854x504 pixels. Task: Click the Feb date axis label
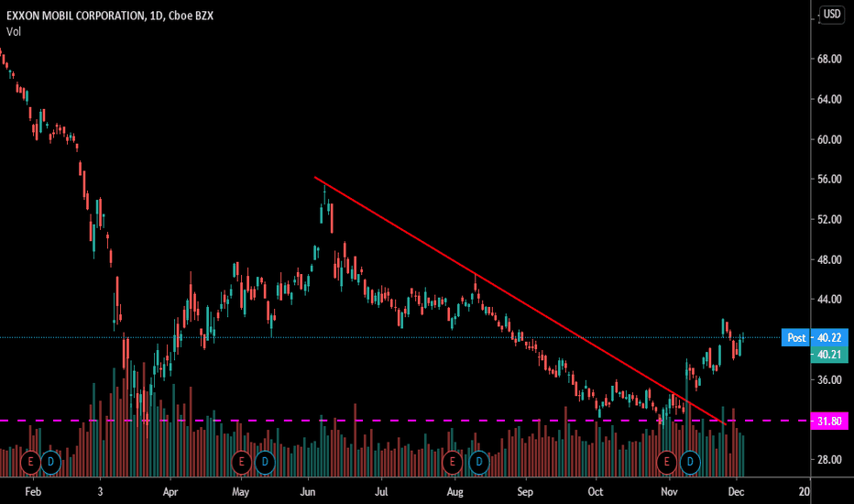point(33,491)
